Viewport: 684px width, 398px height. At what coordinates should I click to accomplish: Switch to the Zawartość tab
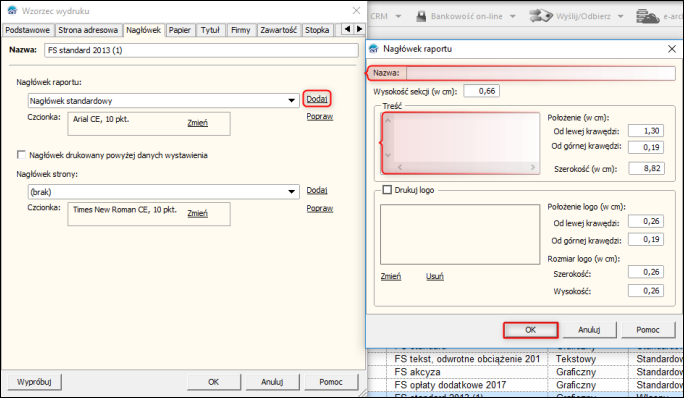(x=278, y=30)
